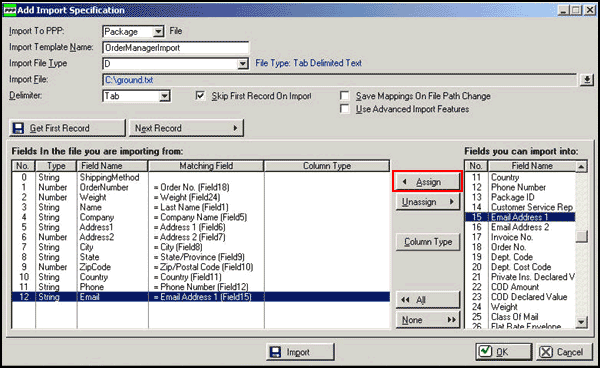Viewport: 600px width, 368px height.
Task: Open the Delimiter Tab dropdown
Action: click(x=164, y=96)
